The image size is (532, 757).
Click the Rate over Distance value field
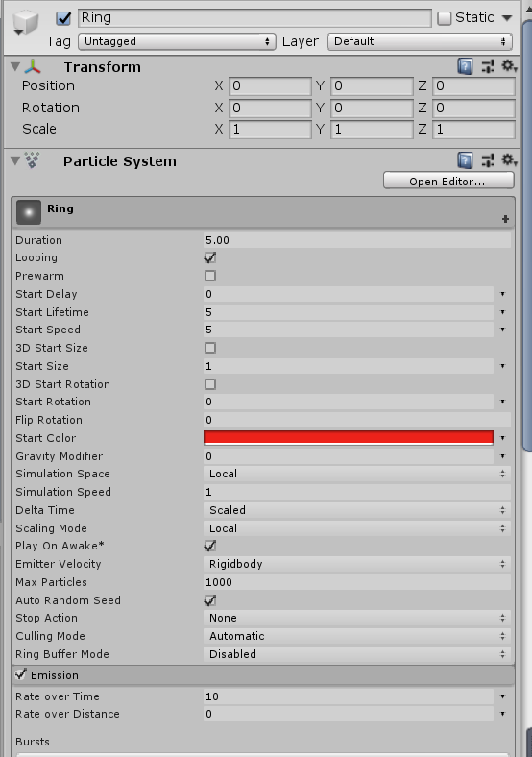pyautogui.click(x=349, y=714)
